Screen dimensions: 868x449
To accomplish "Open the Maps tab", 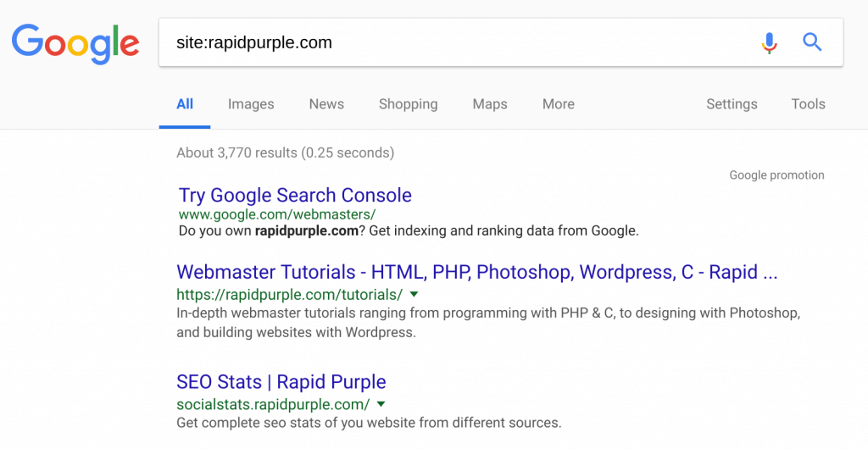I will click(490, 104).
